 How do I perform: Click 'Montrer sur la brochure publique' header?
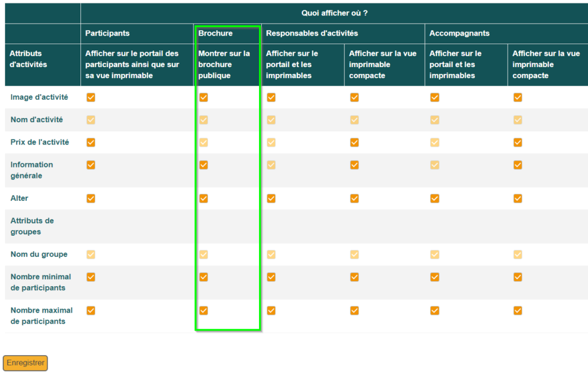point(225,64)
